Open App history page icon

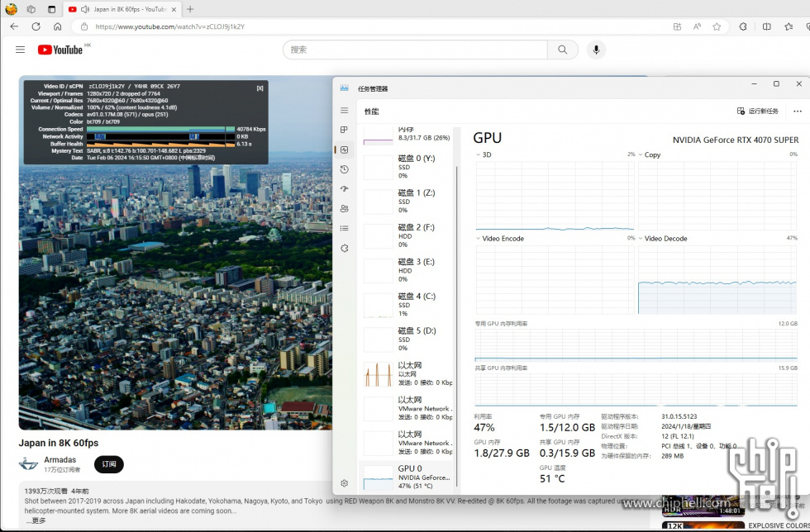345,169
